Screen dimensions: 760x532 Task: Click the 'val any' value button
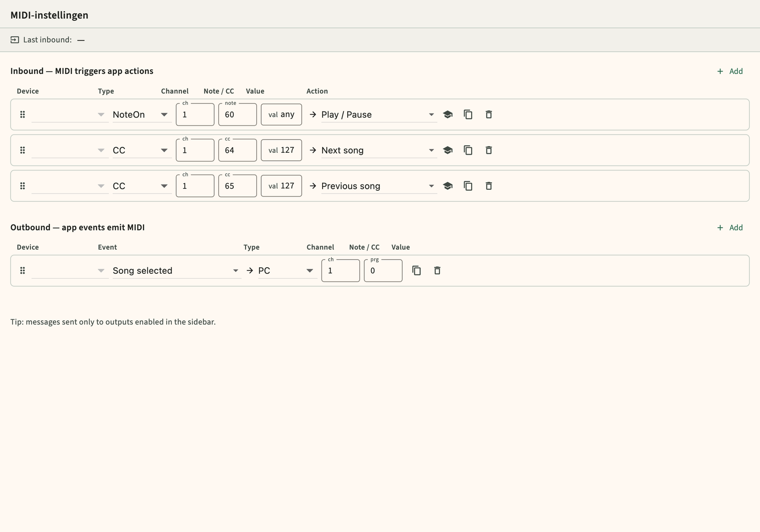(281, 114)
